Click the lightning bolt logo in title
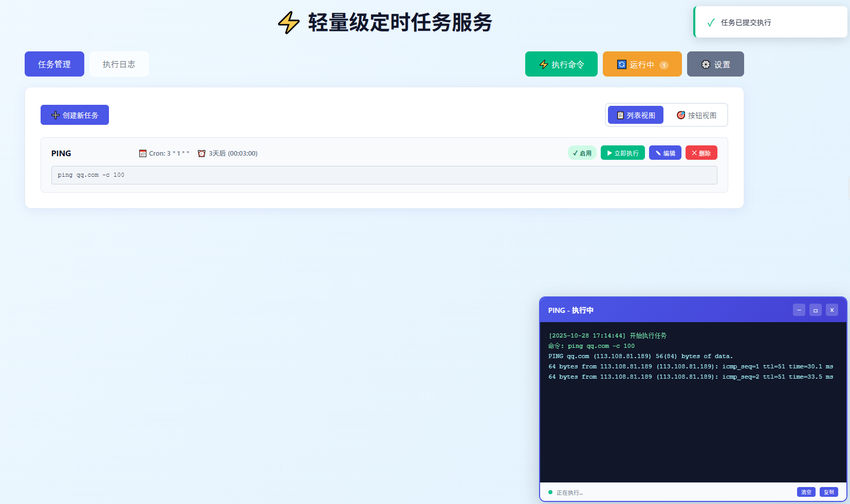Screen dimensions: 850x504 [288, 23]
